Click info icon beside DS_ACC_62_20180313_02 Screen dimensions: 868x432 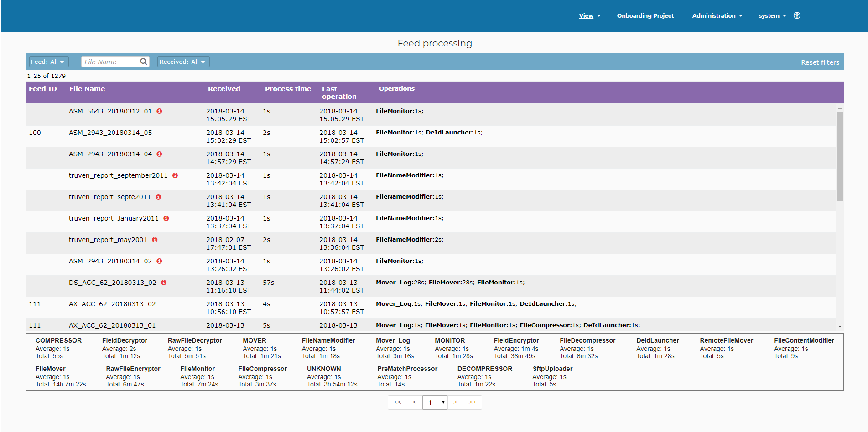pyautogui.click(x=164, y=283)
